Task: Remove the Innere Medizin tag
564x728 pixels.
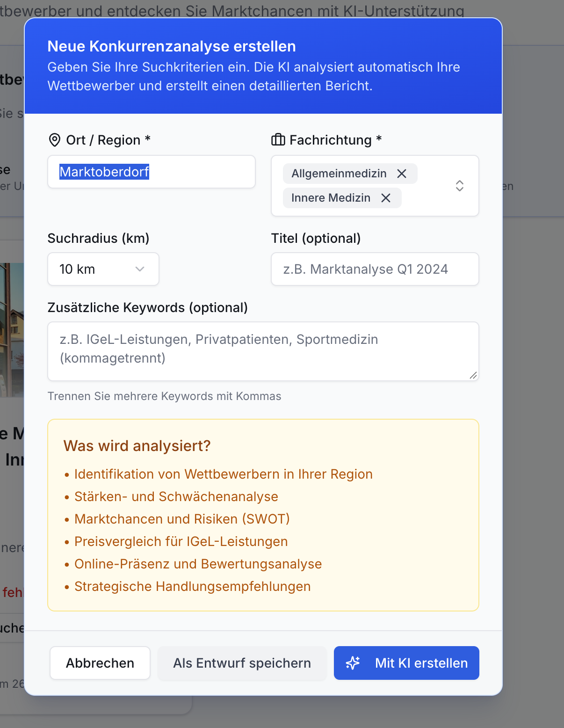Action: (385, 198)
